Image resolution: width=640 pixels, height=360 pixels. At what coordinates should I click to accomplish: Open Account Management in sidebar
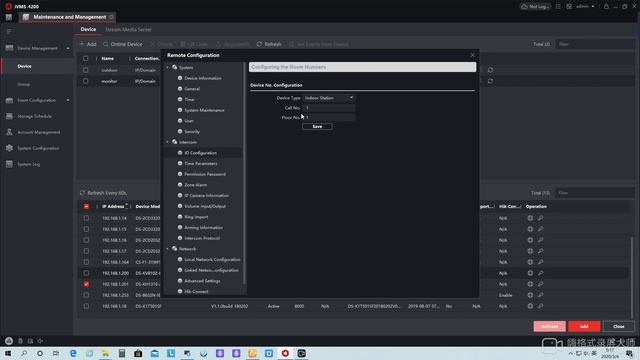pos(38,132)
